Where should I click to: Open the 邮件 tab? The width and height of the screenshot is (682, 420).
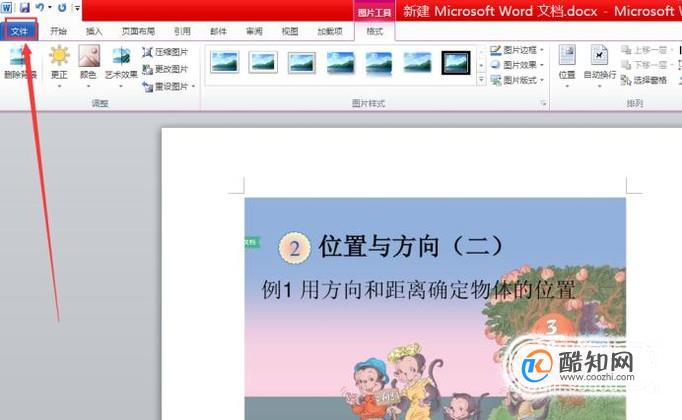point(218,31)
